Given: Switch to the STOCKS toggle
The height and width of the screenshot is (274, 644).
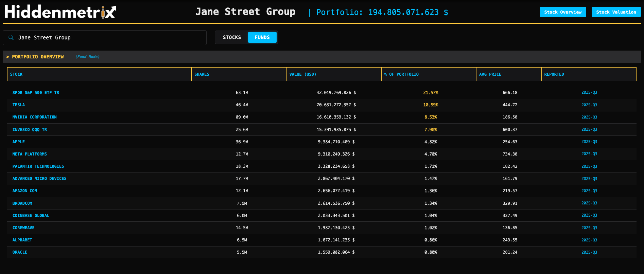Looking at the screenshot, I should (232, 37).
